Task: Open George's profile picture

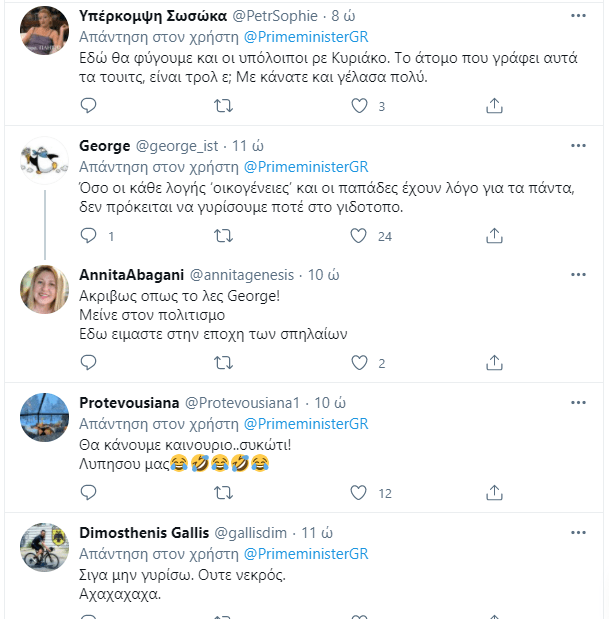Action: (44, 160)
